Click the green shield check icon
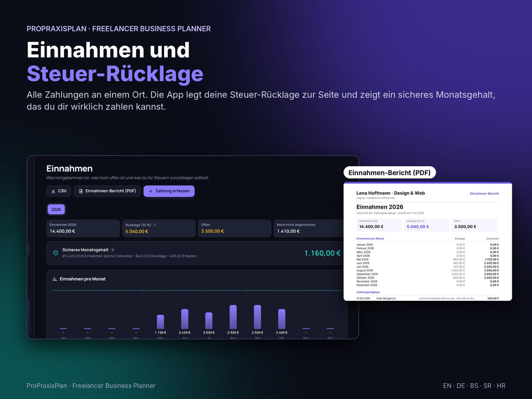Viewport: 532px width, 399px height. [x=55, y=253]
